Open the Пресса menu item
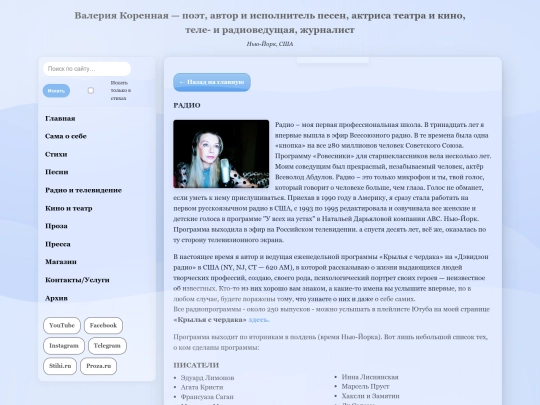 (58, 244)
